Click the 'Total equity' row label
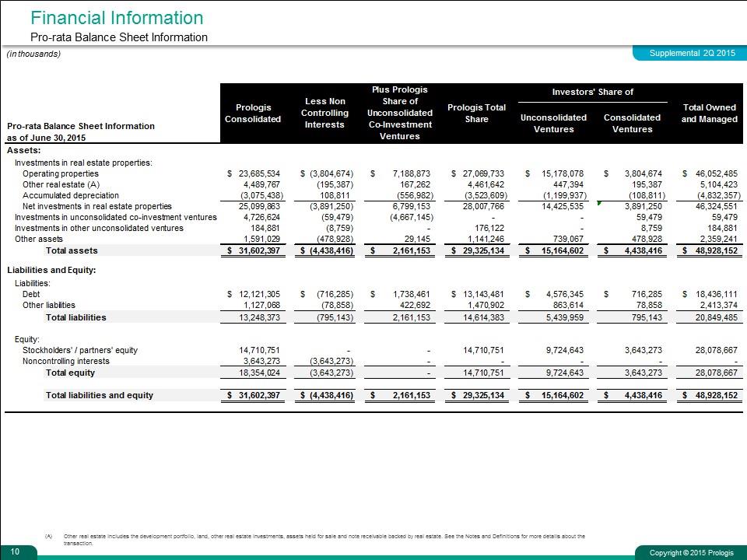 tap(70, 373)
